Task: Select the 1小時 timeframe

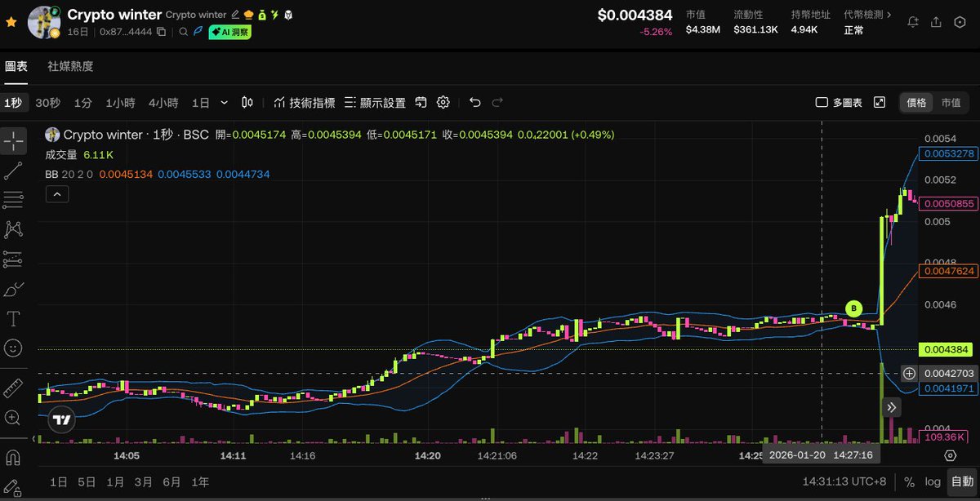Action: 119,103
